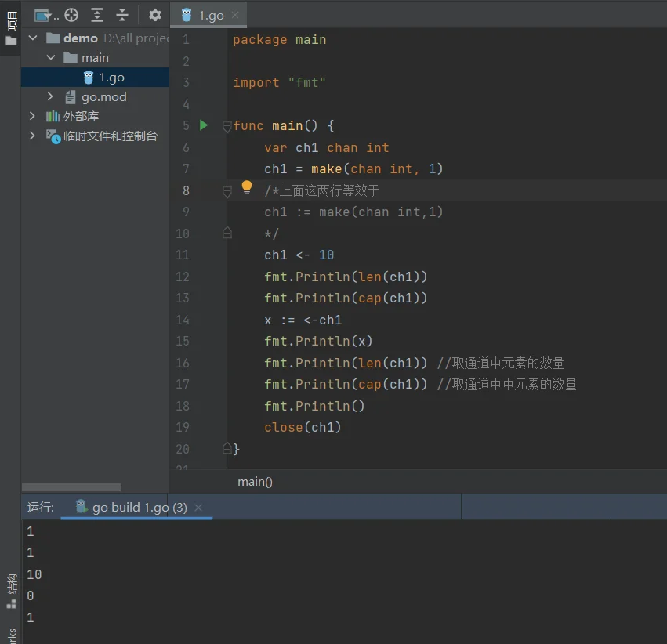Close the 1.go editor tab
The height and width of the screenshot is (644, 667).
(236, 15)
